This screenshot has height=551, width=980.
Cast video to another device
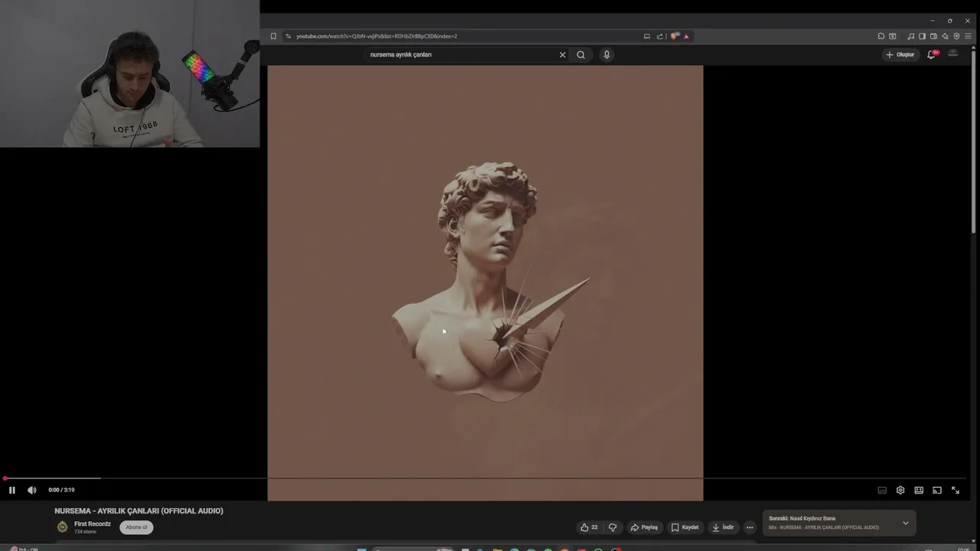(x=937, y=490)
